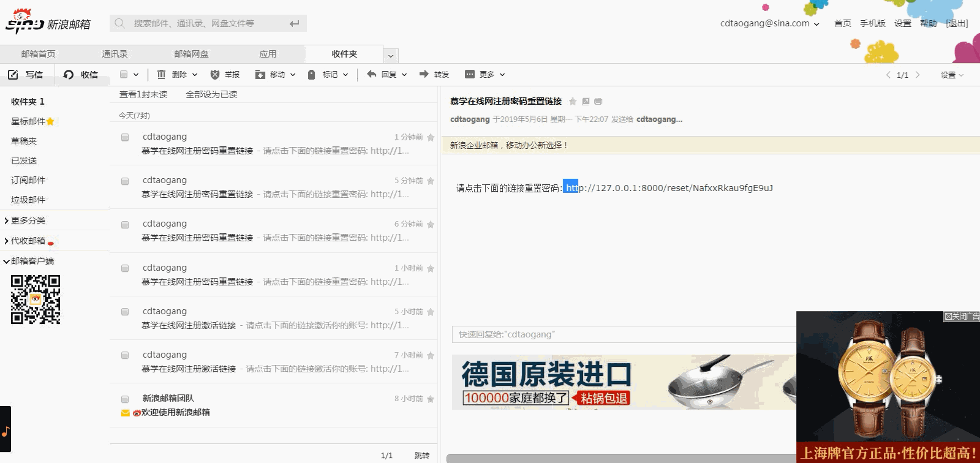
Task: Click the 标记 tag icon
Action: click(x=311, y=75)
